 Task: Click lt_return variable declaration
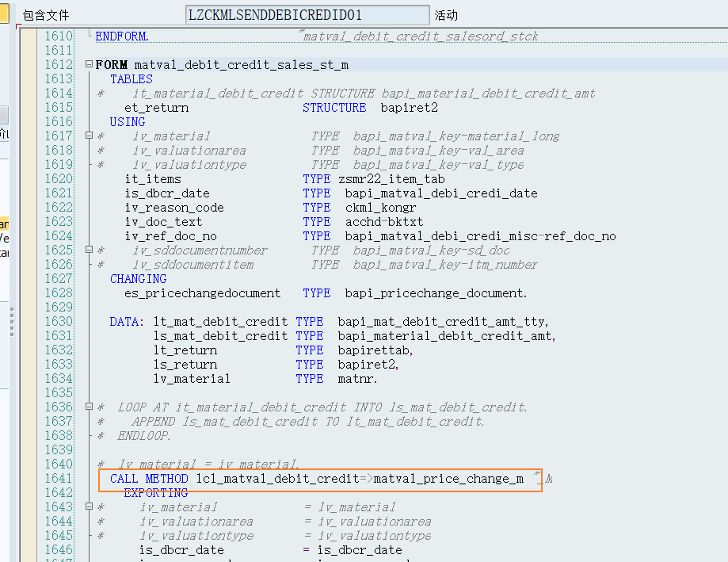185,350
